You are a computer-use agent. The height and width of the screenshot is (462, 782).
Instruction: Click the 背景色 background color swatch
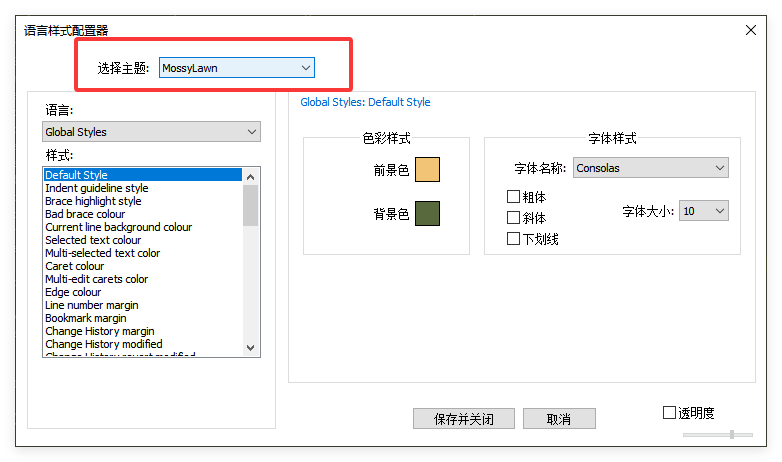click(427, 214)
